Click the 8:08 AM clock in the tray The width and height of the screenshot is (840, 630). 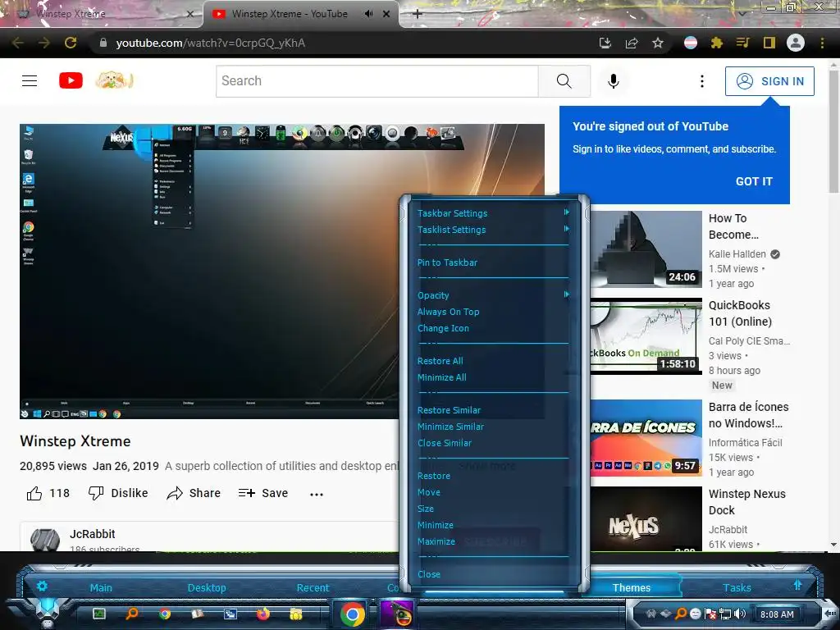click(x=777, y=614)
